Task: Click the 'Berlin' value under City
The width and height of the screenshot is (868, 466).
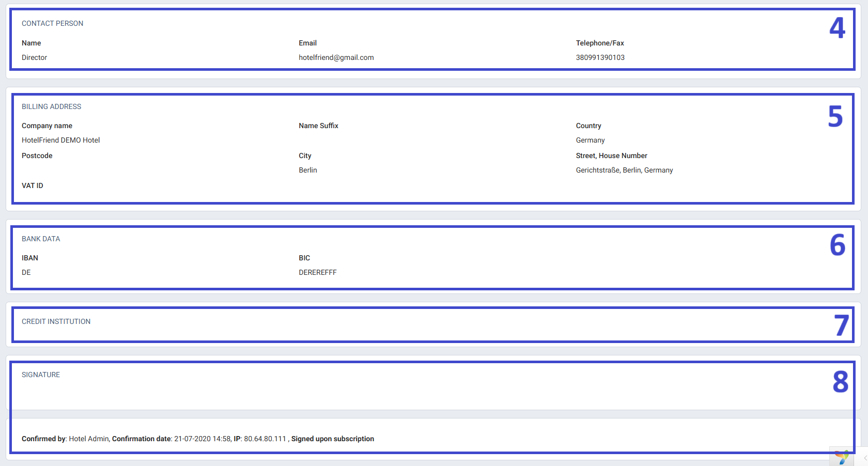Action: pos(308,170)
